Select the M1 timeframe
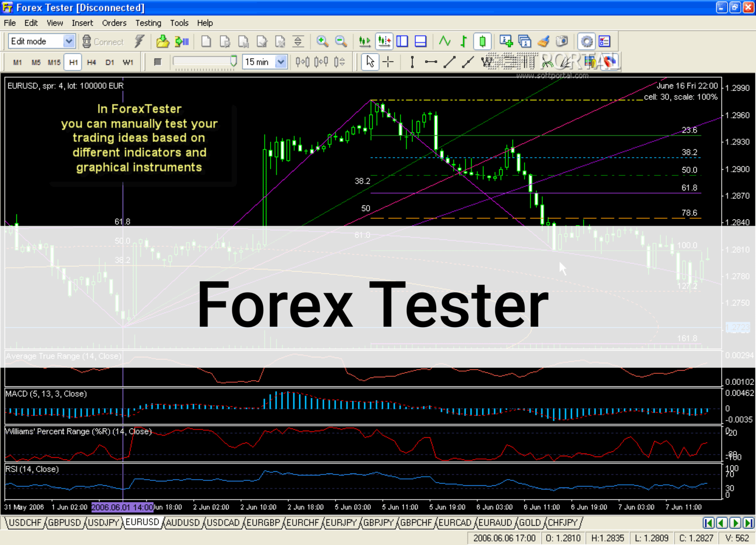Viewport: 756px width, 545px height. 17,62
